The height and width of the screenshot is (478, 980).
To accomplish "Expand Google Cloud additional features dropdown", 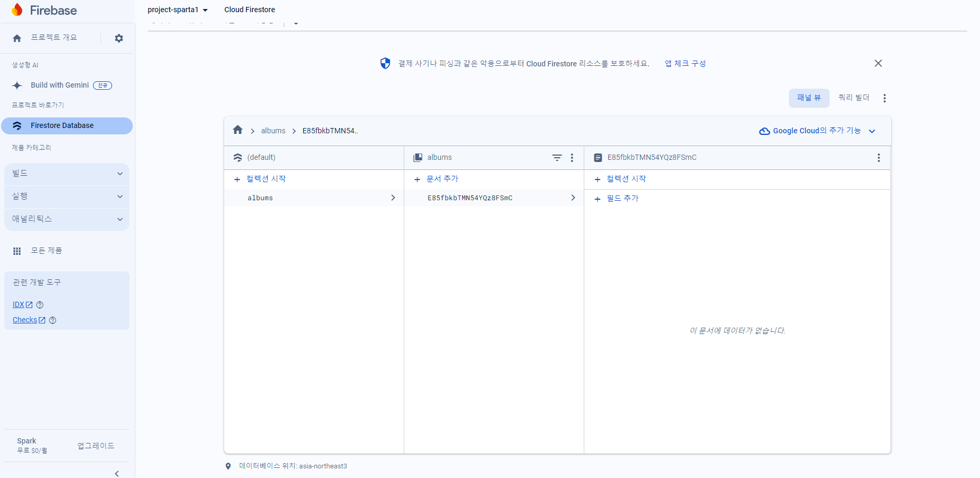I will point(872,131).
